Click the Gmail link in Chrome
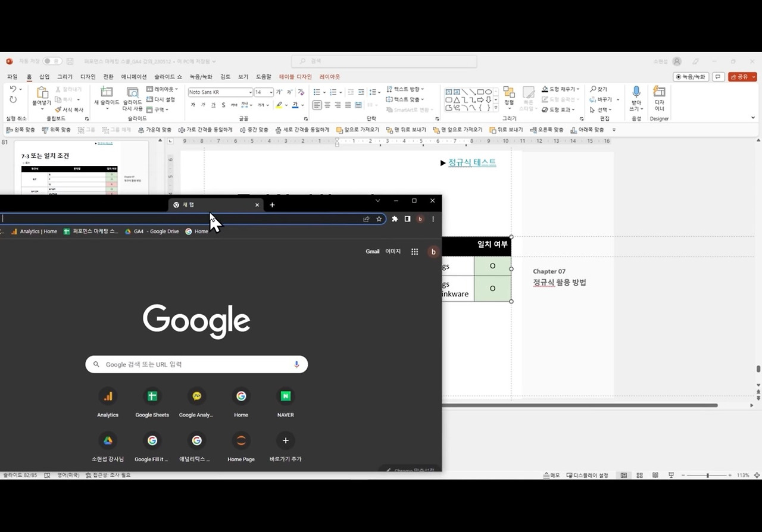Viewport: 762px width, 532px height. (x=373, y=252)
